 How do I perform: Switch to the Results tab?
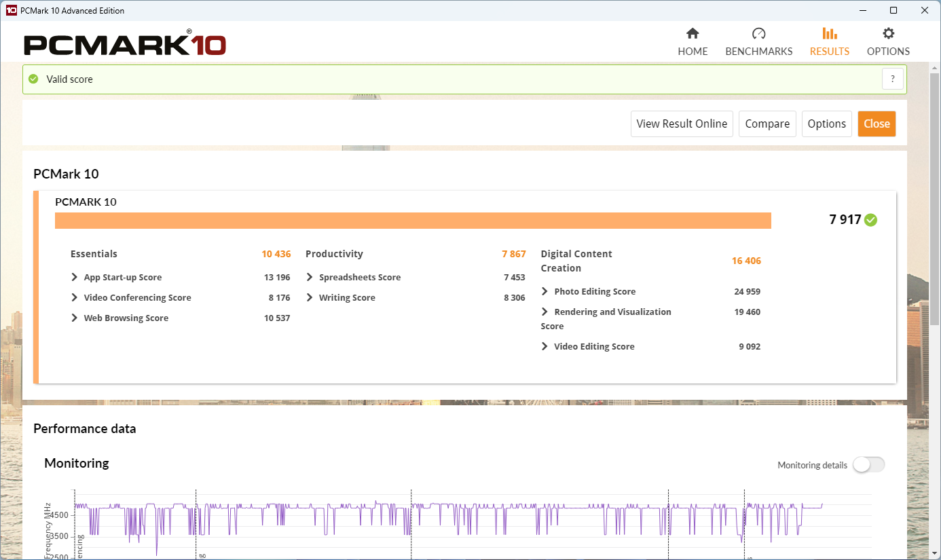point(830,42)
